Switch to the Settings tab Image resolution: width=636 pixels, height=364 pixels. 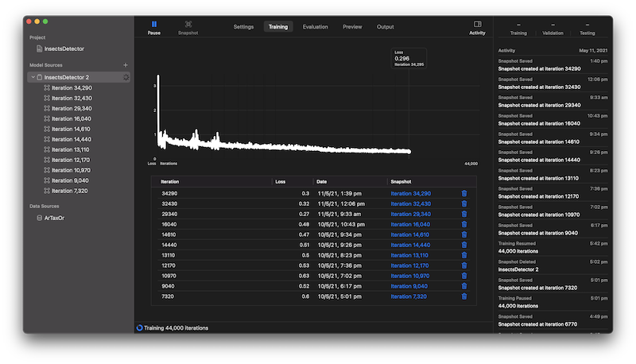(243, 27)
